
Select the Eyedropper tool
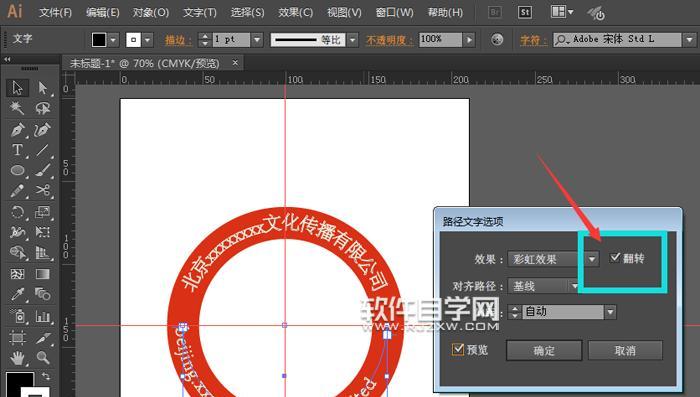coord(17,294)
